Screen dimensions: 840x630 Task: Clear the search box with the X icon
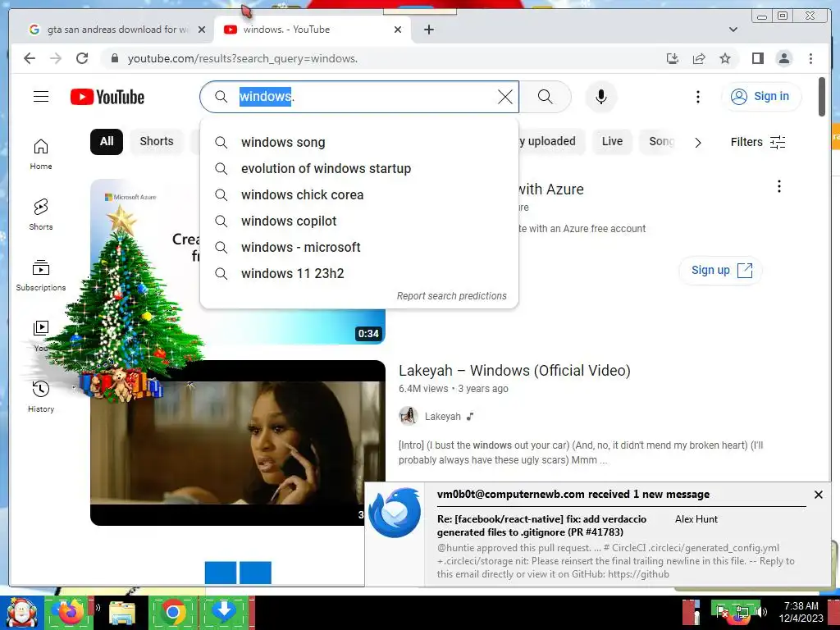(505, 97)
